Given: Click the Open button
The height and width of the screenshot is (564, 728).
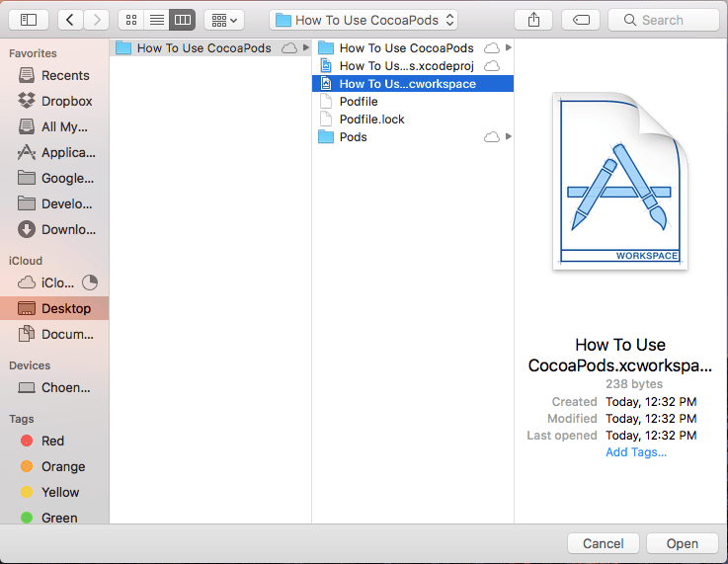Looking at the screenshot, I should 682,543.
